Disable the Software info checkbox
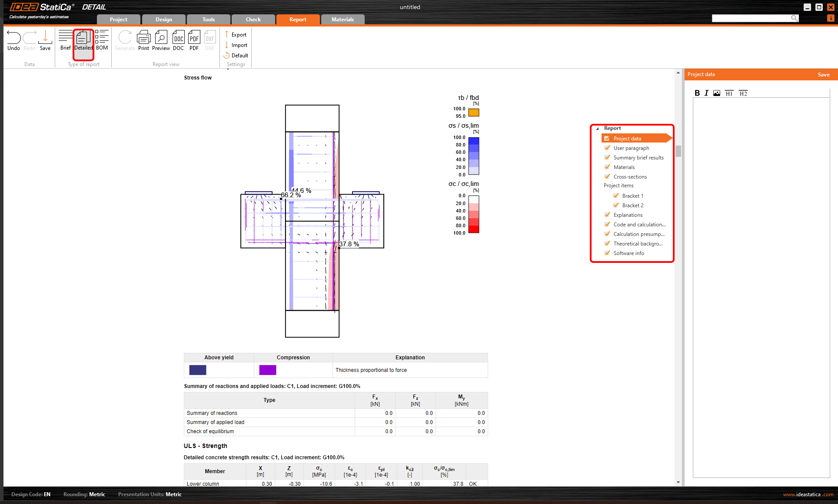The width and height of the screenshot is (838, 504). click(x=607, y=253)
